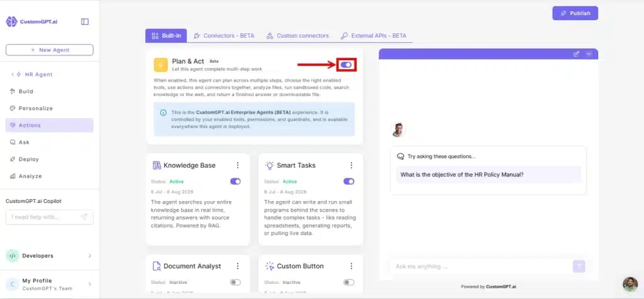Disable the Smart Tasks toggle
The width and height of the screenshot is (644, 299).
348,182
